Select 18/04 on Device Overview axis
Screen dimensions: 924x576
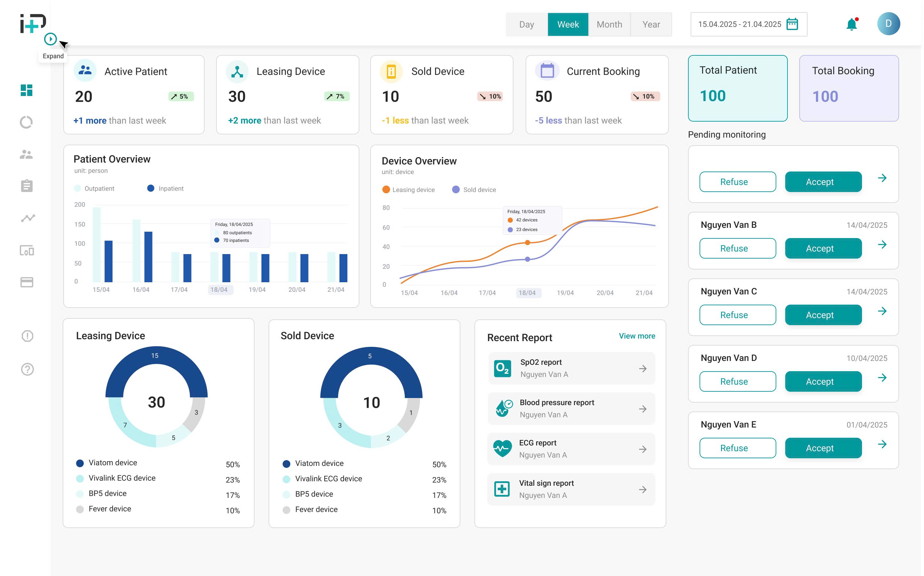528,292
